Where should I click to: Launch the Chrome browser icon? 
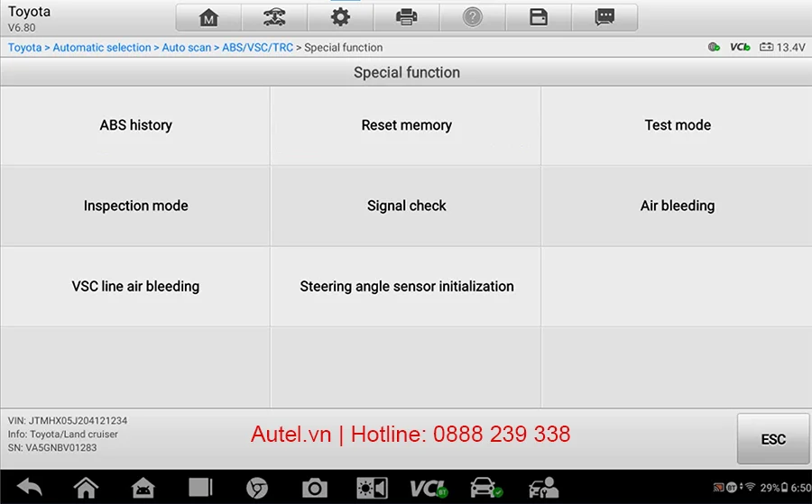pos(257,488)
